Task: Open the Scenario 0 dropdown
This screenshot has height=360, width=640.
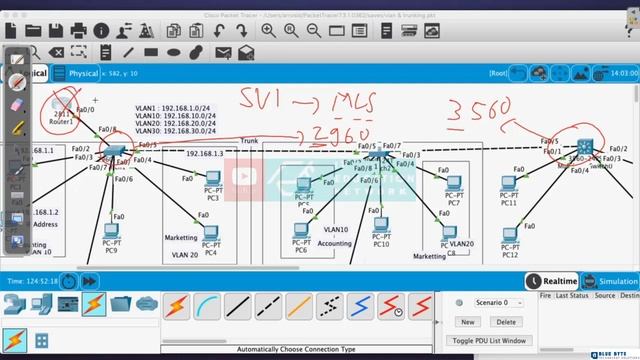Action: (x=498, y=303)
